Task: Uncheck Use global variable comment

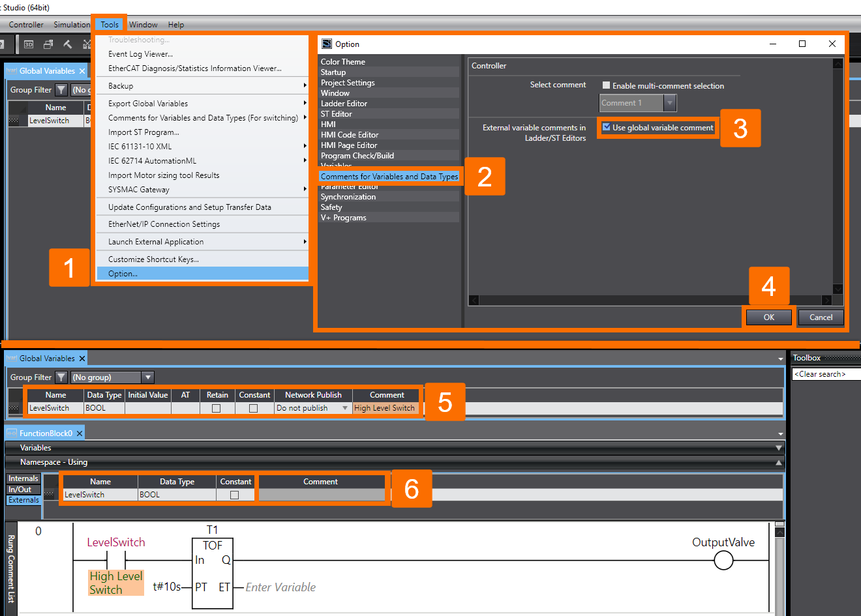Action: point(605,128)
